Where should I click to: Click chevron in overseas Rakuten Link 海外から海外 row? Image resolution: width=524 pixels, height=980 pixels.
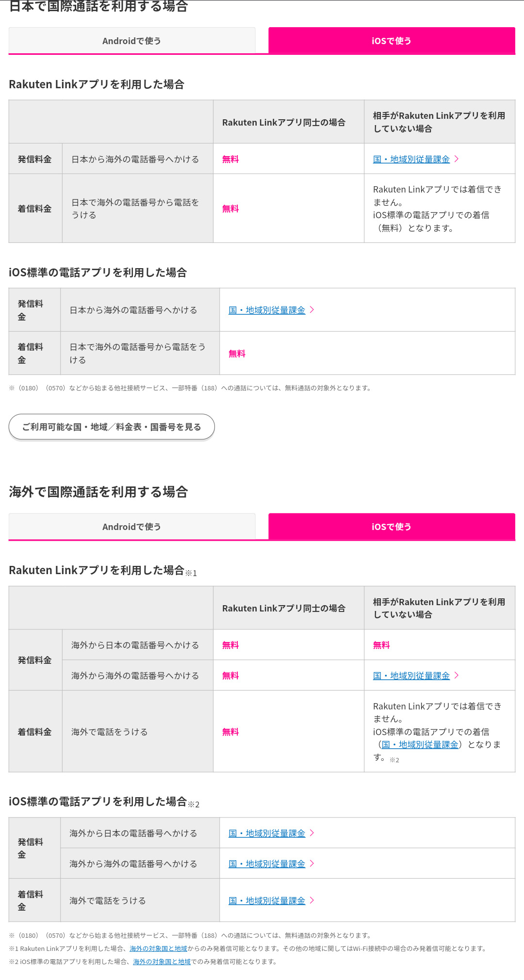(x=457, y=675)
